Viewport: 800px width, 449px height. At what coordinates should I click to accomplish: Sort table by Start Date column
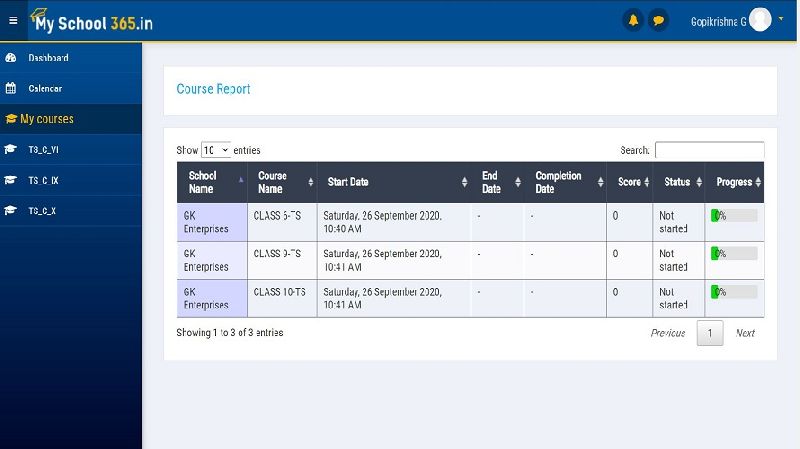(397, 182)
